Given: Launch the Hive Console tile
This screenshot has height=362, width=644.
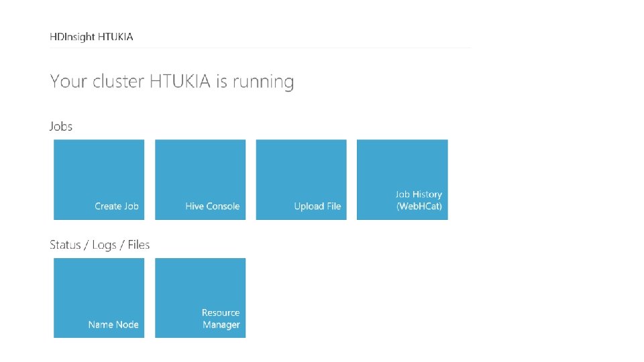Looking at the screenshot, I should [x=200, y=180].
